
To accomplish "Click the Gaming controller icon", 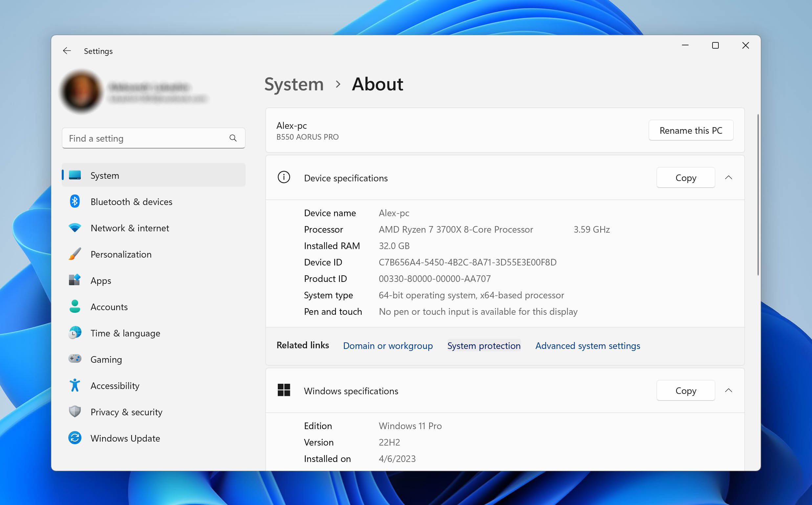I will 75,359.
